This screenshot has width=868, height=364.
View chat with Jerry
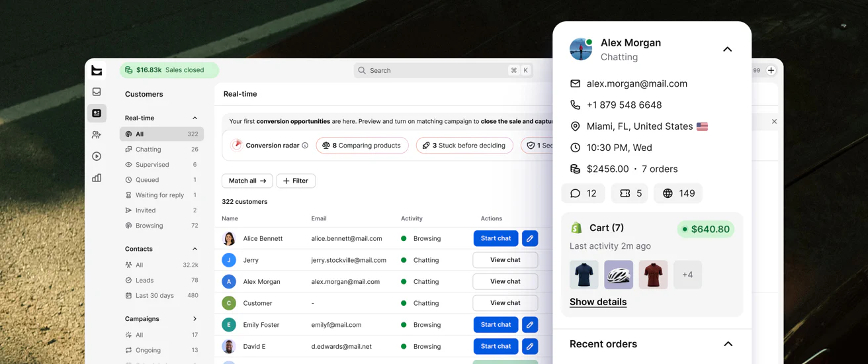505,260
